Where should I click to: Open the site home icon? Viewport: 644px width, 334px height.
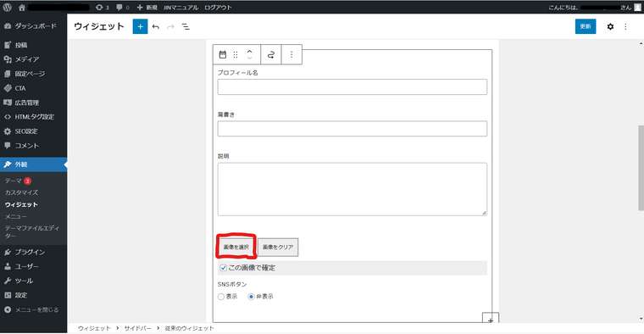pos(22,8)
